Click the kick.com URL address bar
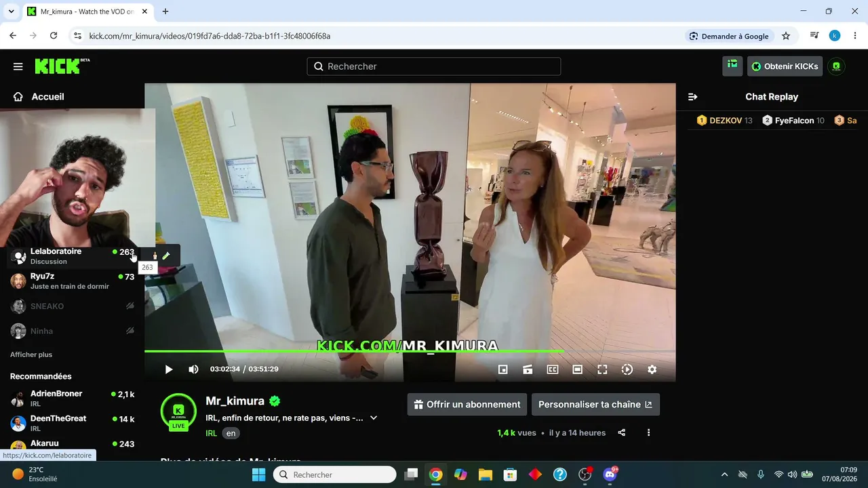 coord(380,36)
